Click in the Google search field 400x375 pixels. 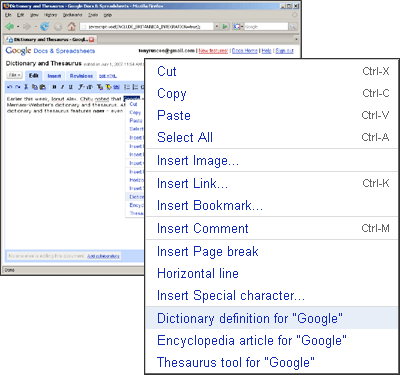pyautogui.click(x=266, y=26)
